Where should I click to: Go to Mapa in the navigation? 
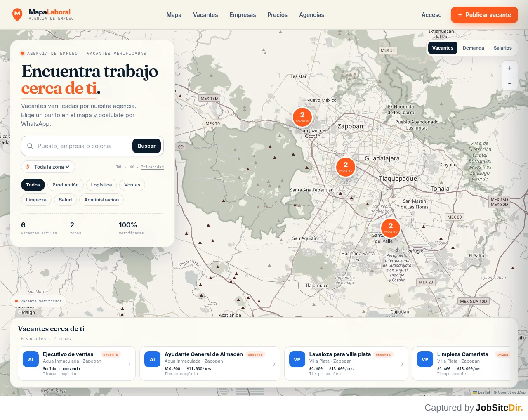(174, 15)
